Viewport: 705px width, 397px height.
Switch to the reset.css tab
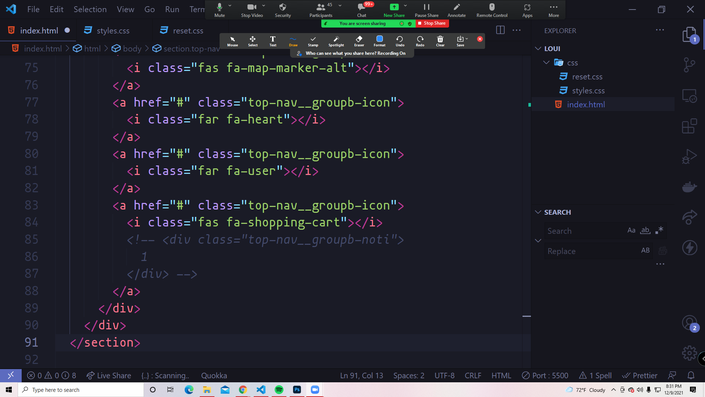(187, 31)
